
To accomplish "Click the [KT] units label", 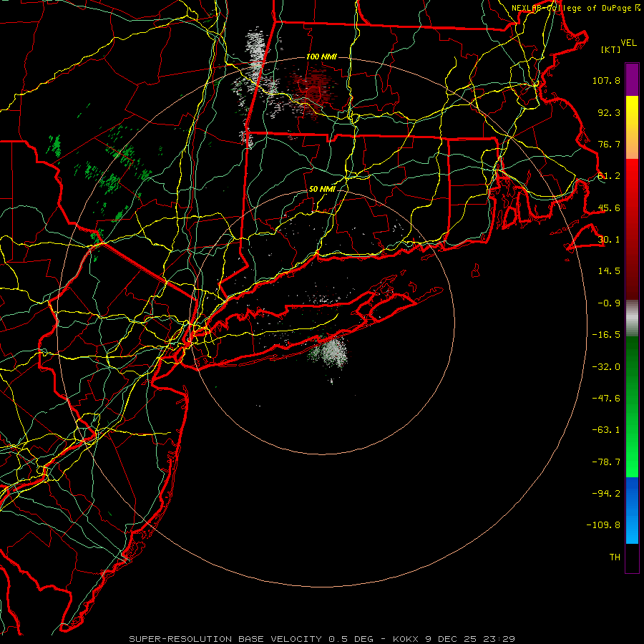I will tap(611, 49).
